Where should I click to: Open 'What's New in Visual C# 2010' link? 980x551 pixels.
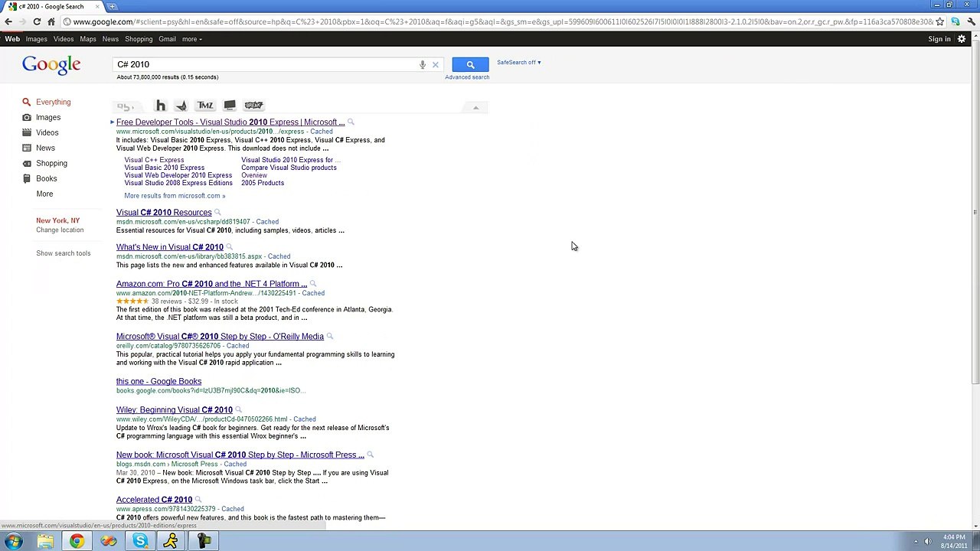[170, 247]
